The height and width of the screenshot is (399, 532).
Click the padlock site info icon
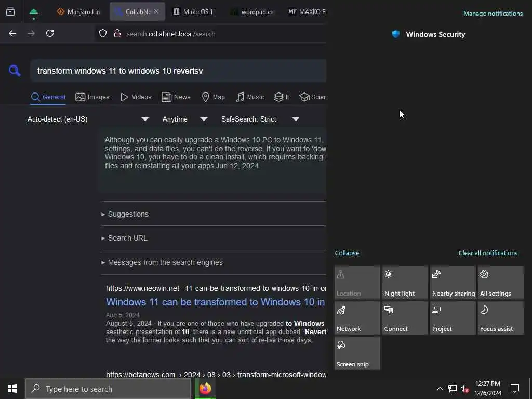click(x=117, y=34)
